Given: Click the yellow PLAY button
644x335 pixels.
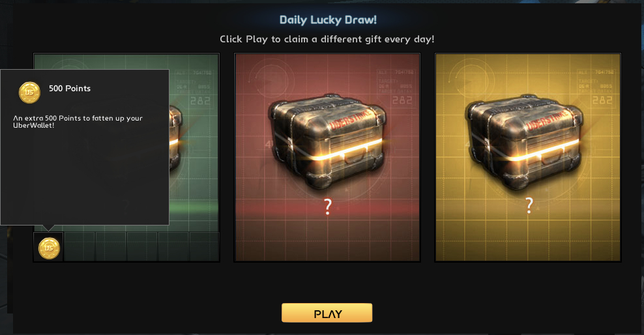Looking at the screenshot, I should tap(327, 313).
